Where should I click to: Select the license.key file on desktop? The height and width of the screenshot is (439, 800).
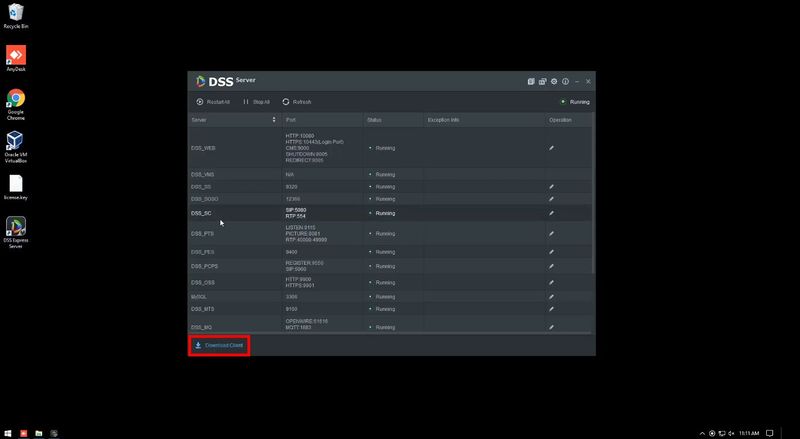16,187
